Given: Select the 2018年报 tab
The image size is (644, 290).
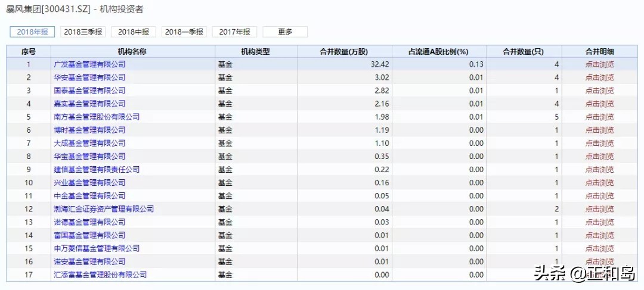Looking at the screenshot, I should [x=32, y=32].
